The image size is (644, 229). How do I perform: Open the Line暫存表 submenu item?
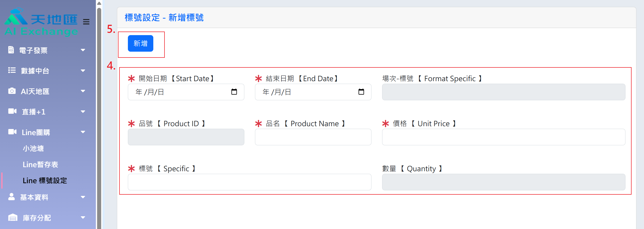pyautogui.click(x=40, y=165)
